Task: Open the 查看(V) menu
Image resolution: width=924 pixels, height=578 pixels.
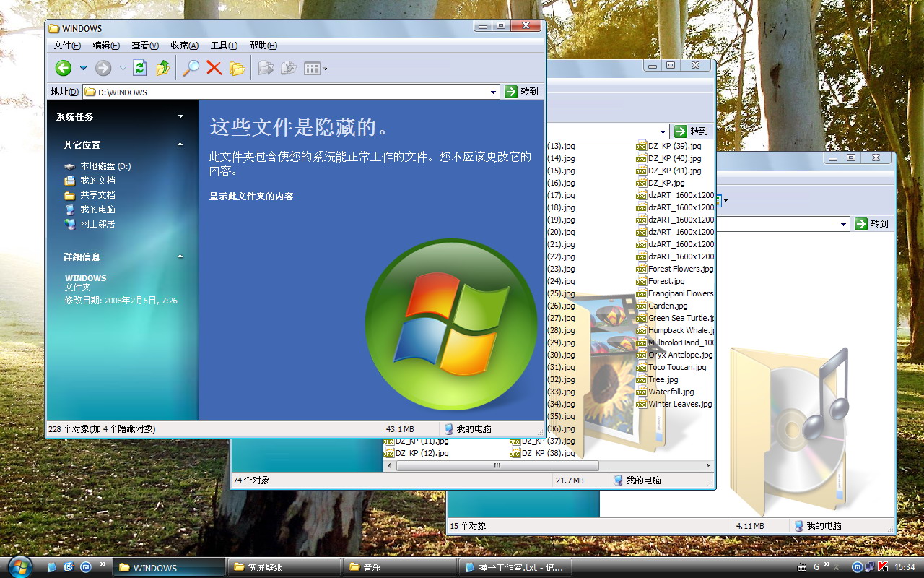Action: [x=145, y=46]
